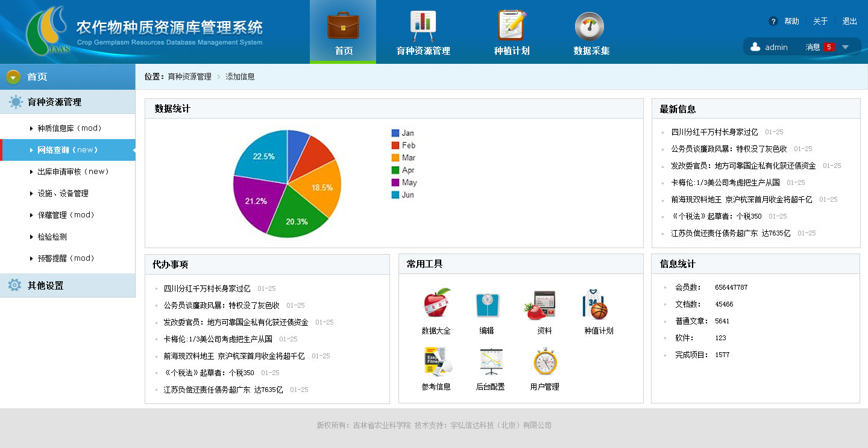Screen dimensions: 868x448
Task: Click the Mar orange legend swatch
Action: (395, 158)
